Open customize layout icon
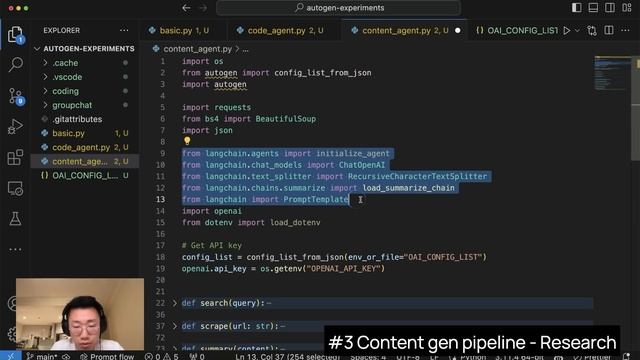Viewport: 640px width, 360px height. click(x=627, y=8)
